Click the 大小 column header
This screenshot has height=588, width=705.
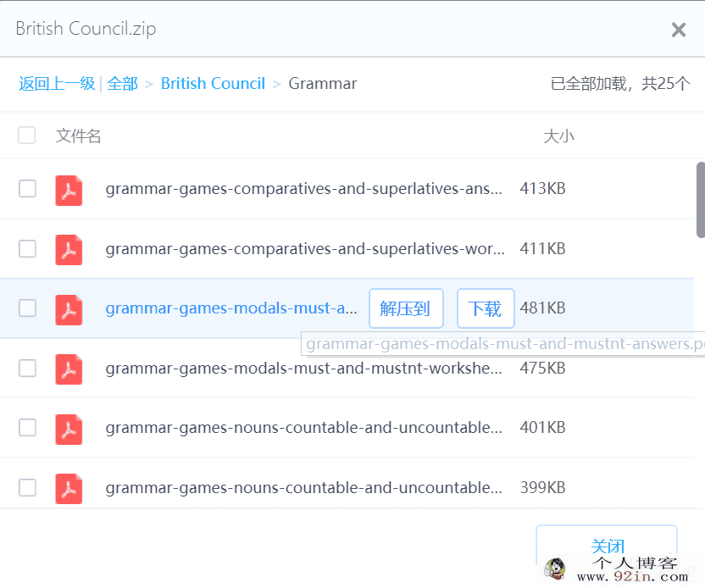coord(559,136)
